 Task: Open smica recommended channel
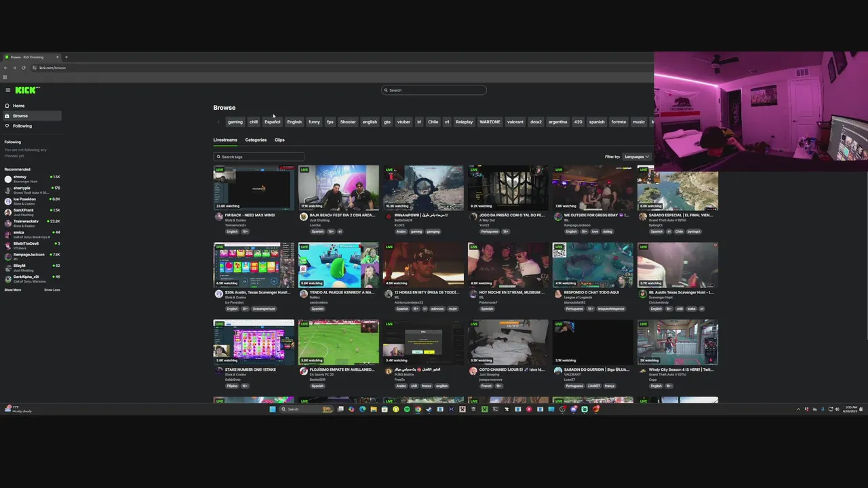tap(32, 235)
